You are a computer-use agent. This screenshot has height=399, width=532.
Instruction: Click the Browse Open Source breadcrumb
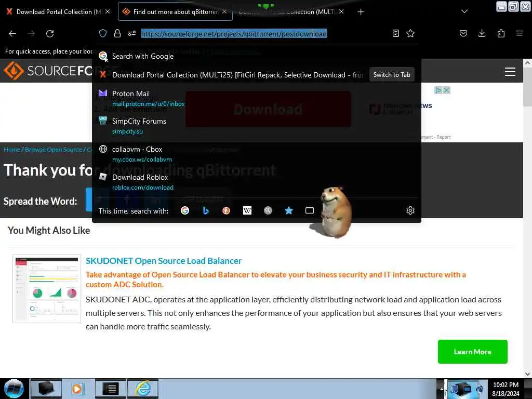[x=54, y=150]
